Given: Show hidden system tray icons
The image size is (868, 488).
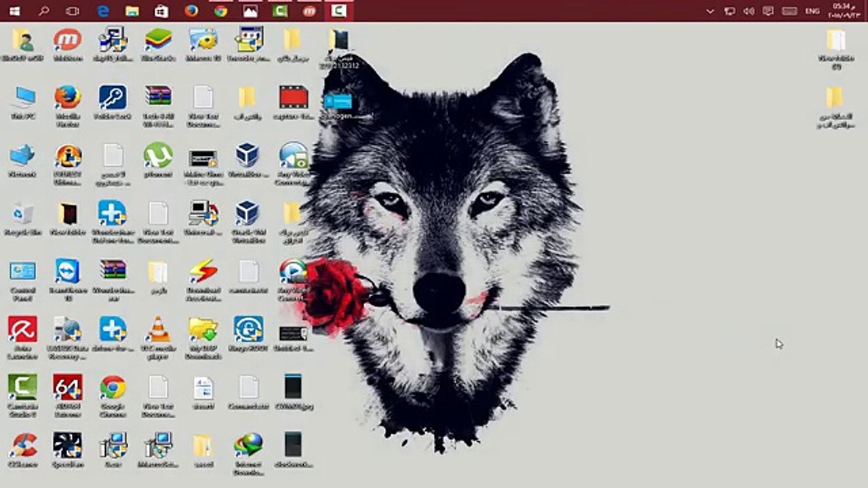Looking at the screenshot, I should [711, 11].
